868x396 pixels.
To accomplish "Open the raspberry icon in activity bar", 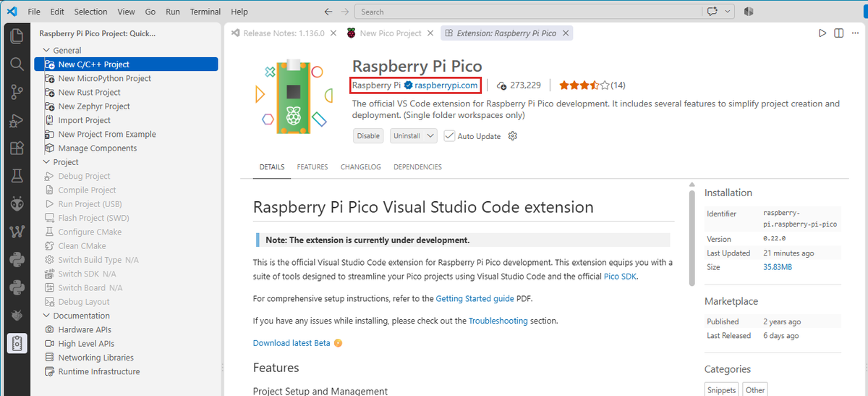I will [17, 316].
